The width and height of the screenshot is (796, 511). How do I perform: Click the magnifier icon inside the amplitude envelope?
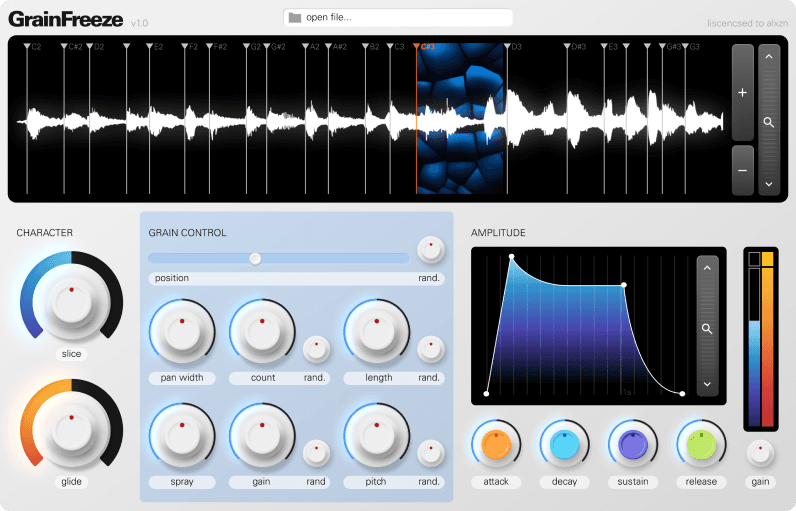coord(707,328)
